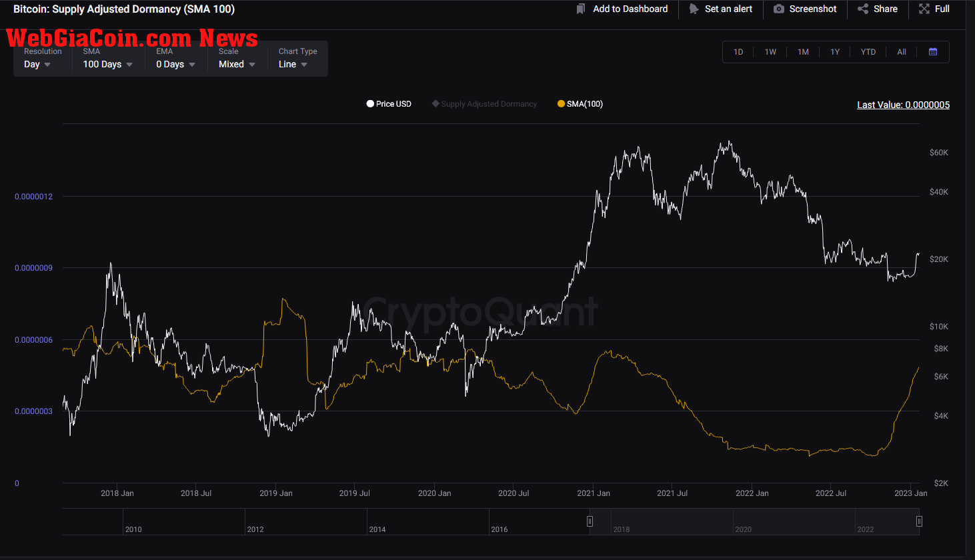975x560 pixels.
Task: Open the EMA 0 Days dropdown
Action: point(176,65)
